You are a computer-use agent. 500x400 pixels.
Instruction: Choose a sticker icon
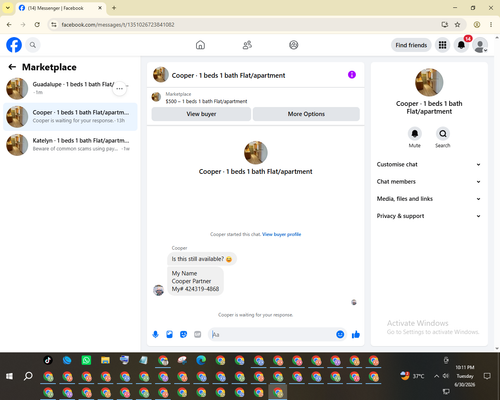pyautogui.click(x=183, y=334)
